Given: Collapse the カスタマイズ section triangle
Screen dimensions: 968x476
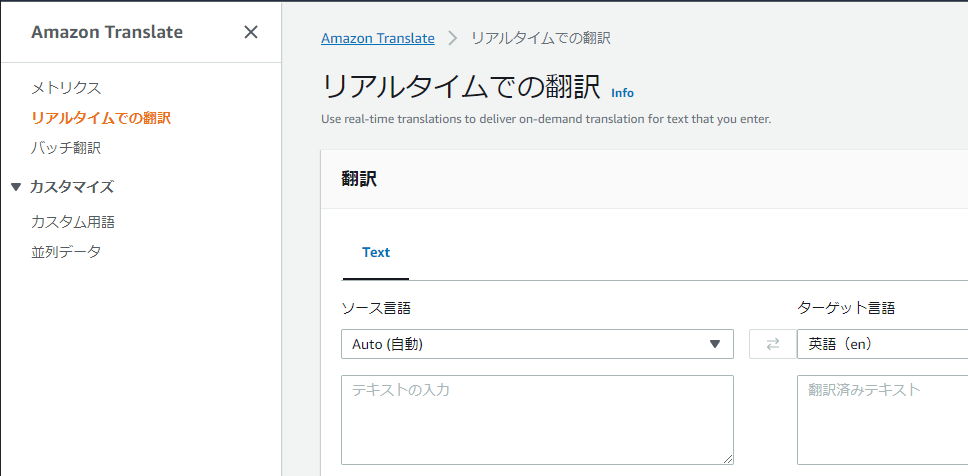Looking at the screenshot, I should tap(16, 187).
